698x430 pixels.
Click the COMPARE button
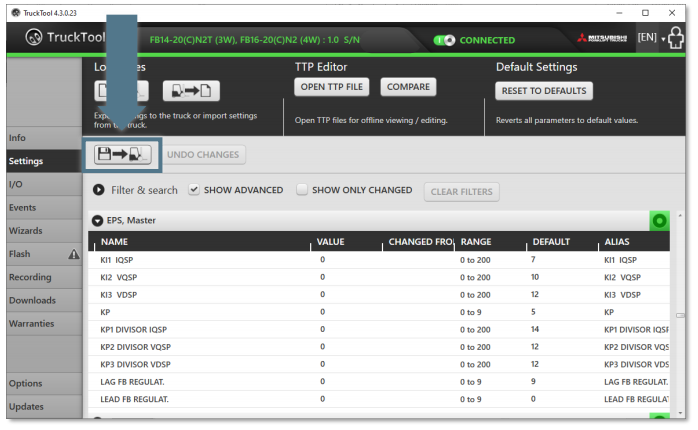(408, 88)
